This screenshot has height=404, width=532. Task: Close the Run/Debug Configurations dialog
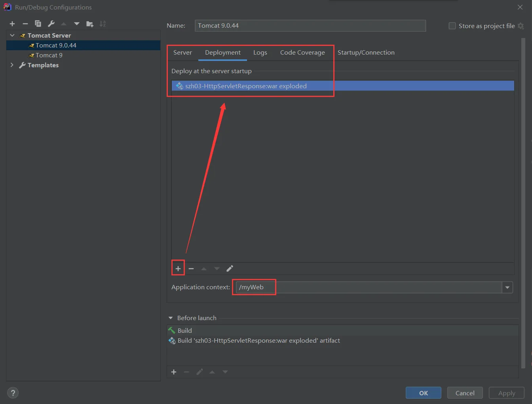[x=520, y=7]
